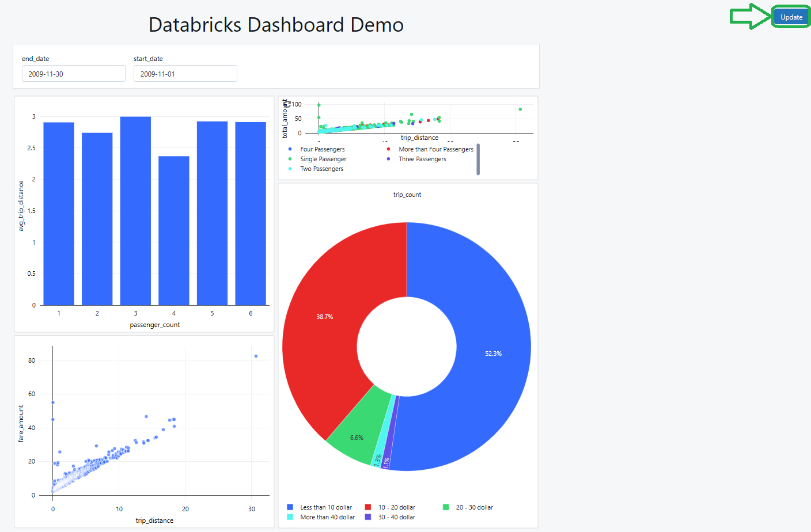
Task: Hide the More than Four Passengers series
Action: click(435, 149)
